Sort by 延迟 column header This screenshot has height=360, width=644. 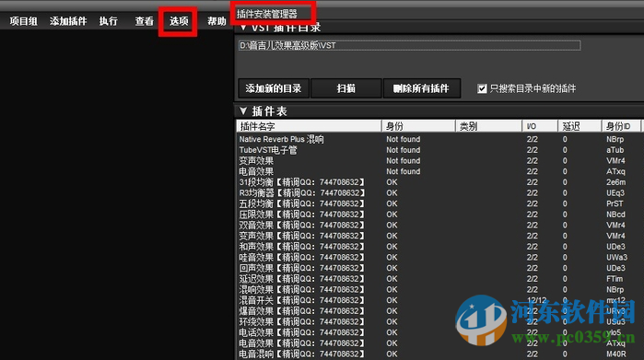click(x=580, y=126)
